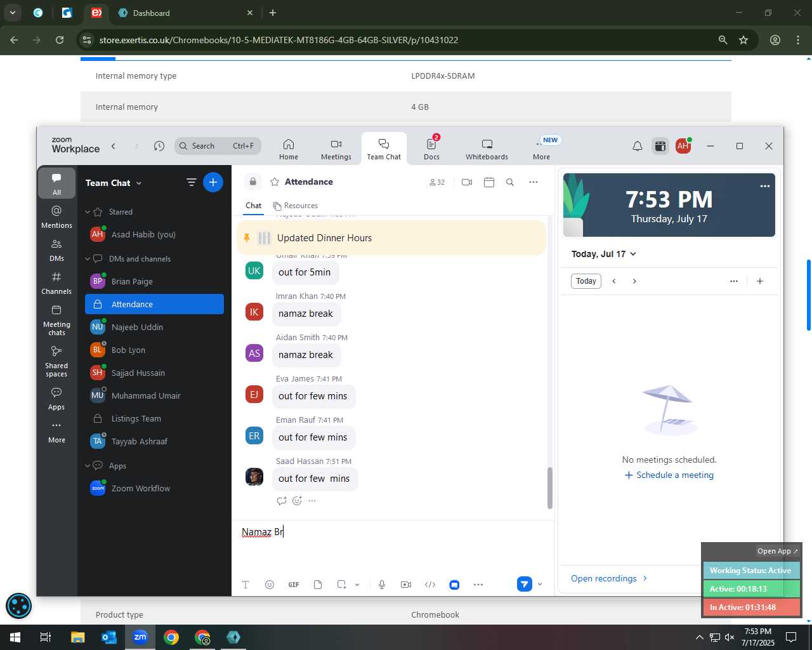Go back using the left arrow in Zoom
The width and height of the screenshot is (812, 650).
pyautogui.click(x=114, y=146)
